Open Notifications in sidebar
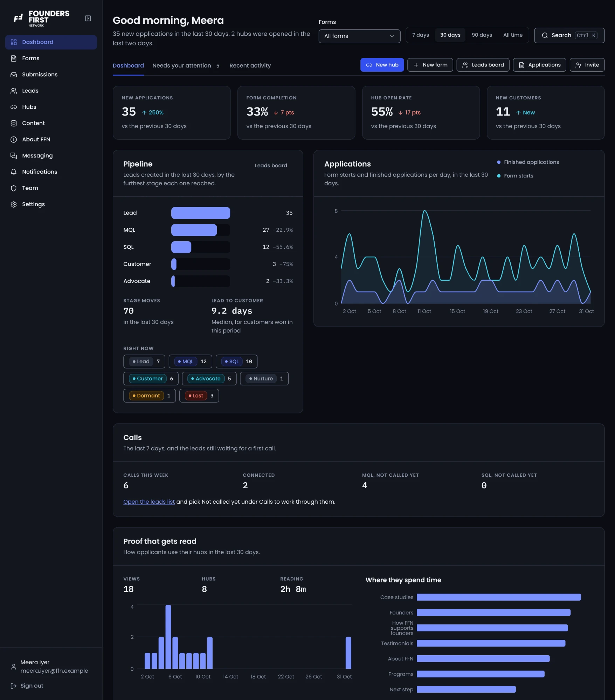The width and height of the screenshot is (615, 700). pyautogui.click(x=51, y=172)
